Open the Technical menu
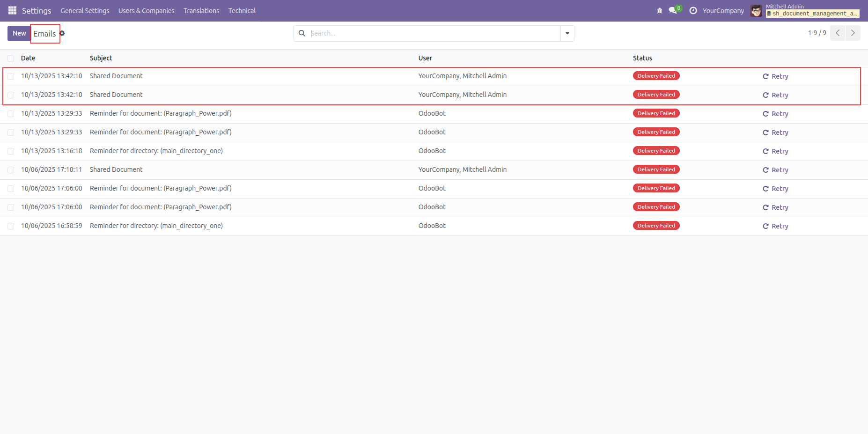868x434 pixels. click(x=242, y=10)
